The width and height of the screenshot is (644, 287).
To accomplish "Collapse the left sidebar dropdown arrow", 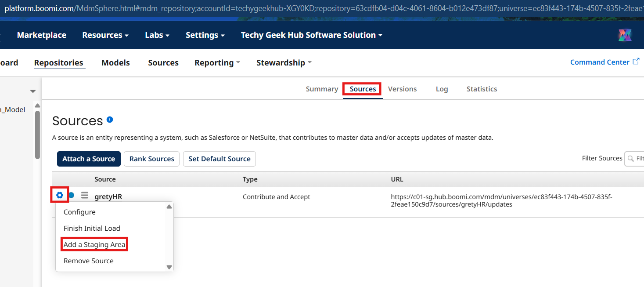I will pyautogui.click(x=32, y=91).
